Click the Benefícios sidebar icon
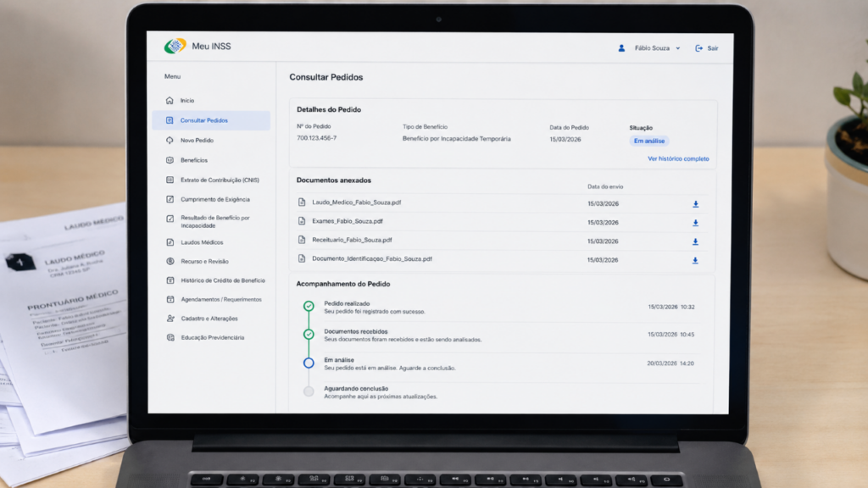The image size is (868, 488). (x=170, y=160)
